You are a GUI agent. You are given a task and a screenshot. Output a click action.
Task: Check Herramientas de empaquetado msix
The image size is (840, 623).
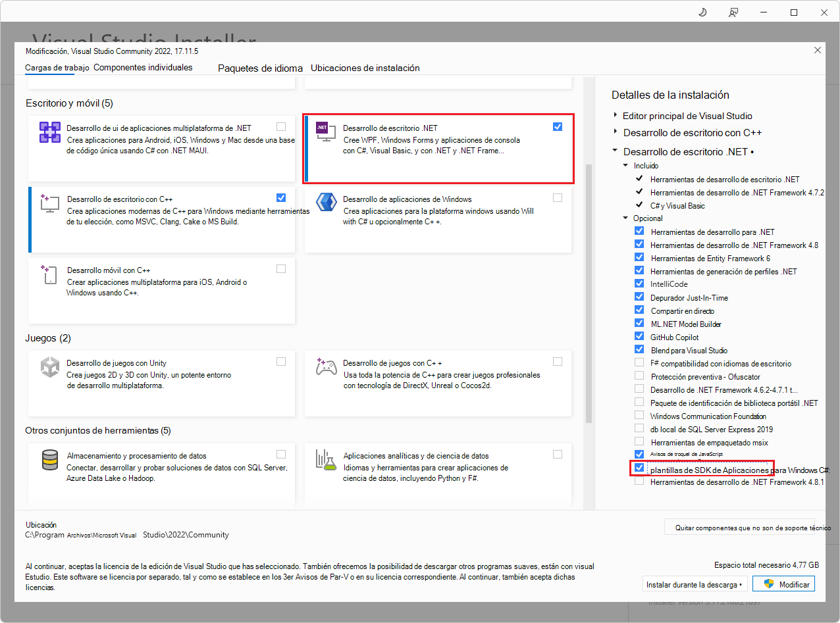[x=639, y=441]
